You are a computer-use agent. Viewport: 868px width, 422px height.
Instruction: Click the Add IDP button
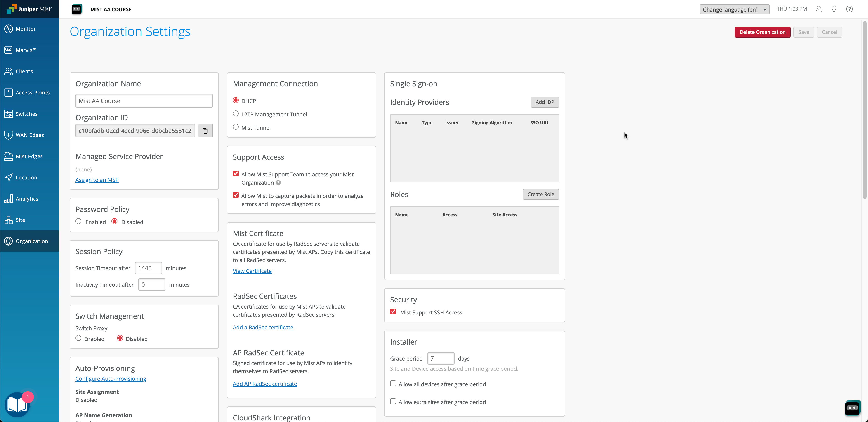[x=545, y=102]
